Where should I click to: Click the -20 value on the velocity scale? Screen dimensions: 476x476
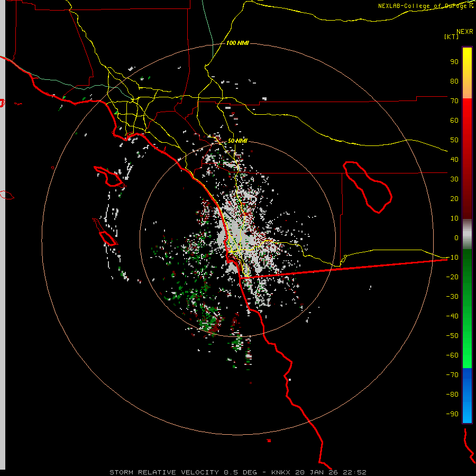coord(452,277)
